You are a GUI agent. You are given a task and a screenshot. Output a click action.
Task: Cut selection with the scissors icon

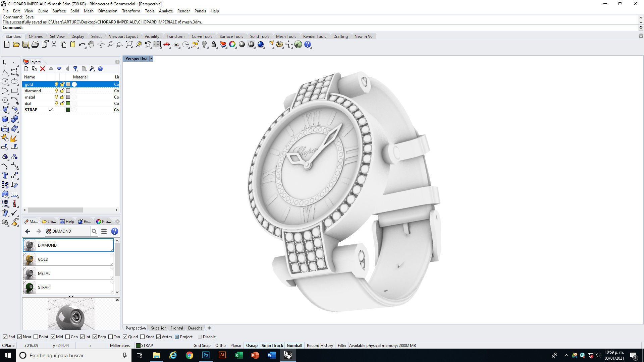click(54, 44)
